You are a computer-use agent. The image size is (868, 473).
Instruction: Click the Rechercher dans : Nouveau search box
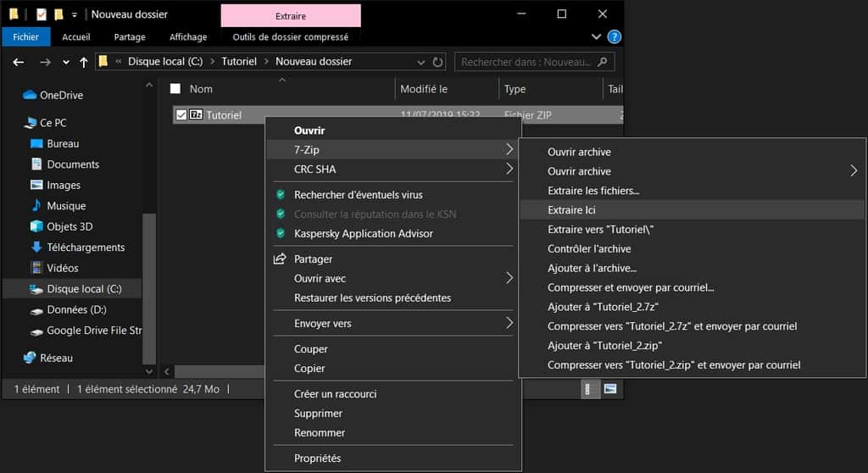[x=534, y=62]
